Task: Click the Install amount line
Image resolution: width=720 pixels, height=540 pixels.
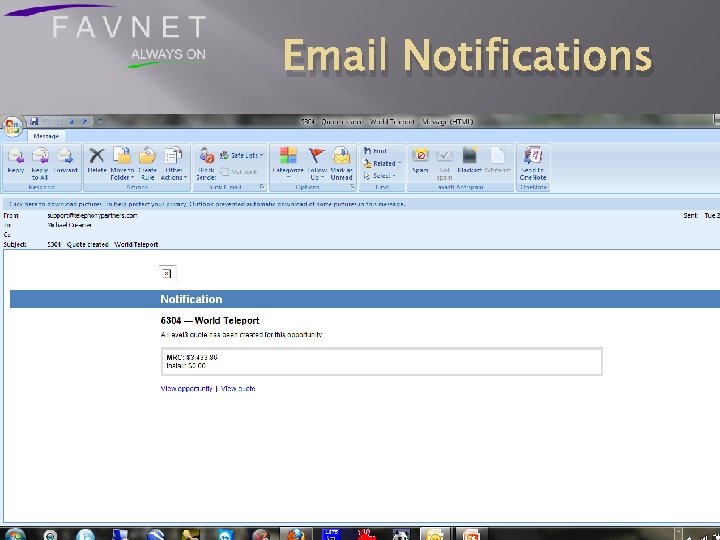Action: (x=186, y=366)
